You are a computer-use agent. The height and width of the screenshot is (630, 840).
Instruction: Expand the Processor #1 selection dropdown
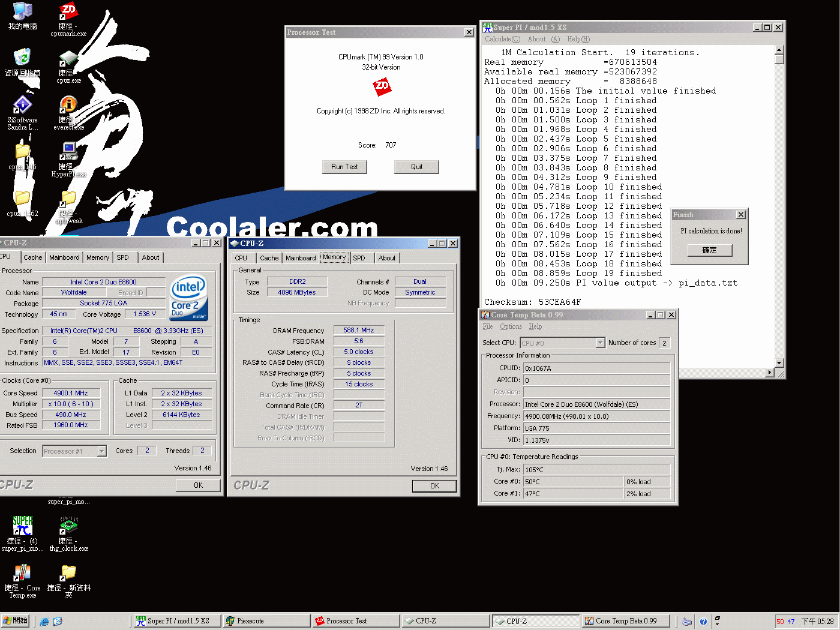102,451
